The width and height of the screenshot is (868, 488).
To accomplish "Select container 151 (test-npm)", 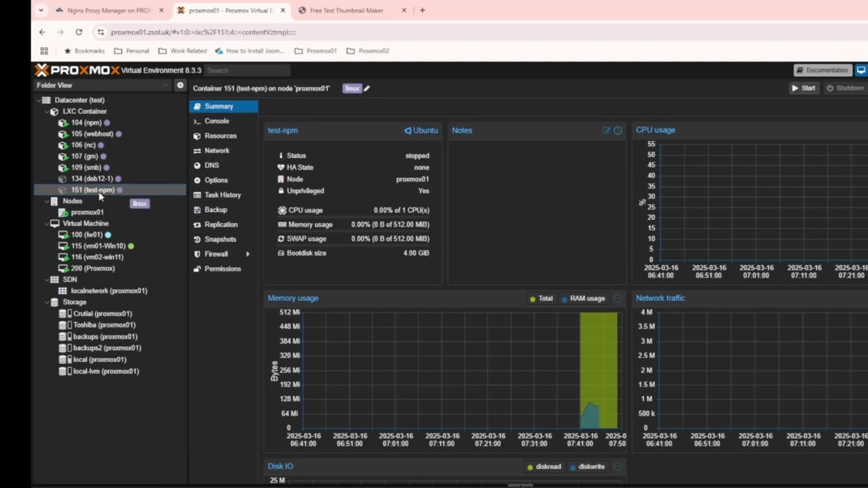I will (x=93, y=190).
